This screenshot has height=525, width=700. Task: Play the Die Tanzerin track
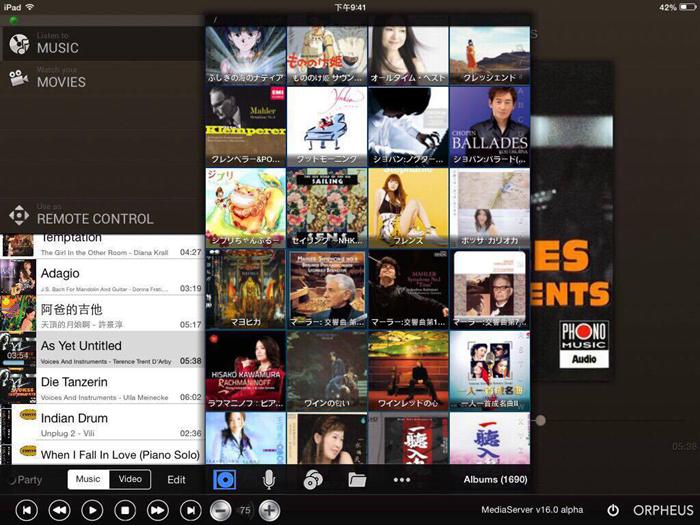click(x=102, y=386)
